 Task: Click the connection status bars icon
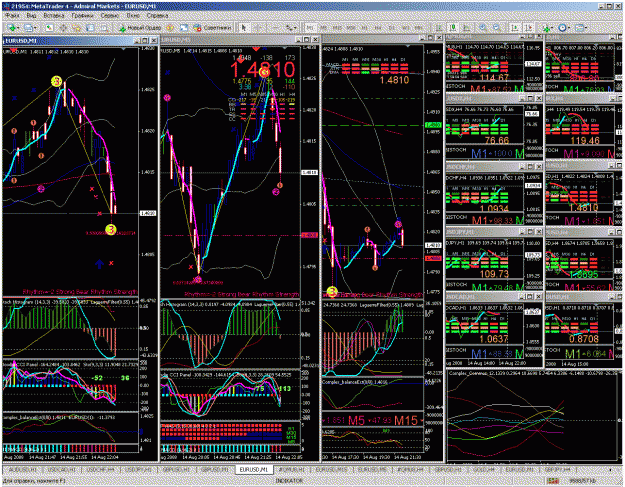[552, 481]
